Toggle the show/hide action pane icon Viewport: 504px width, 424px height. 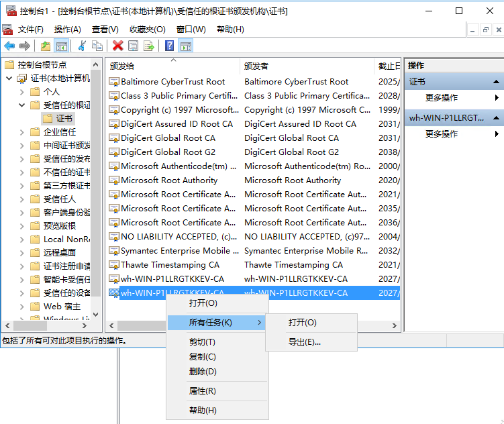pyautogui.click(x=186, y=46)
